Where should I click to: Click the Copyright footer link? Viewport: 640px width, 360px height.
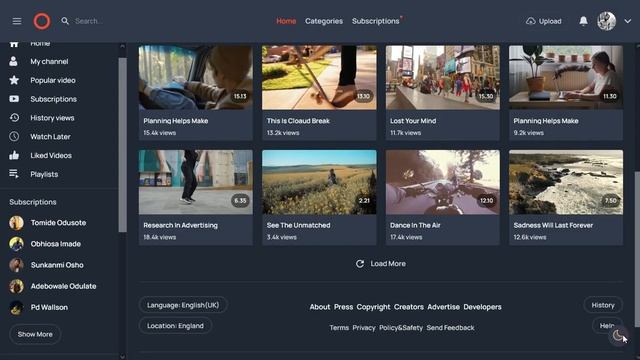[x=373, y=307]
